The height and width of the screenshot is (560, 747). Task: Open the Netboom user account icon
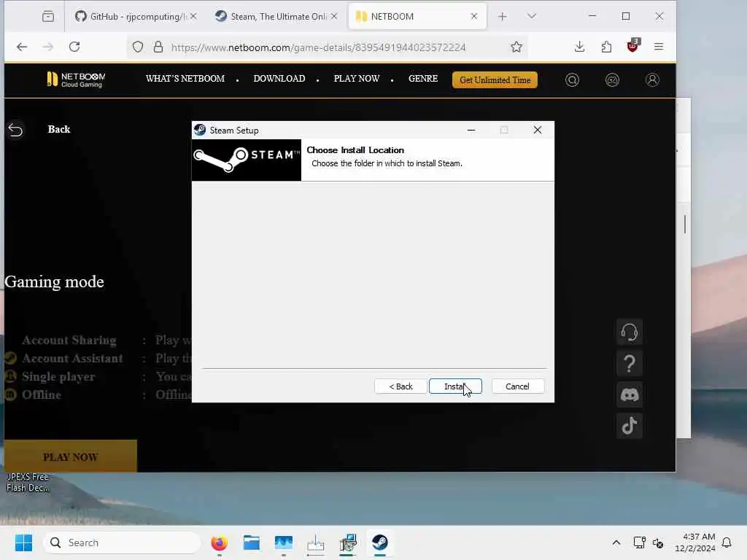(x=652, y=80)
